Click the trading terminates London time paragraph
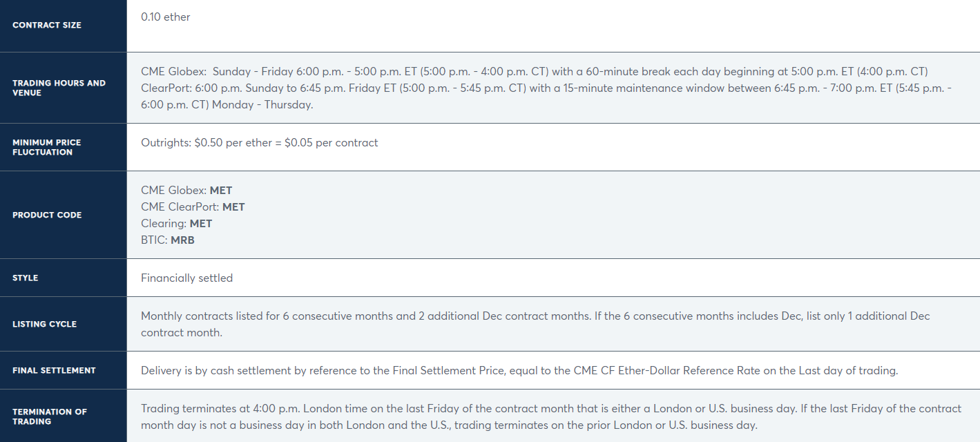980x442 pixels. click(x=551, y=416)
